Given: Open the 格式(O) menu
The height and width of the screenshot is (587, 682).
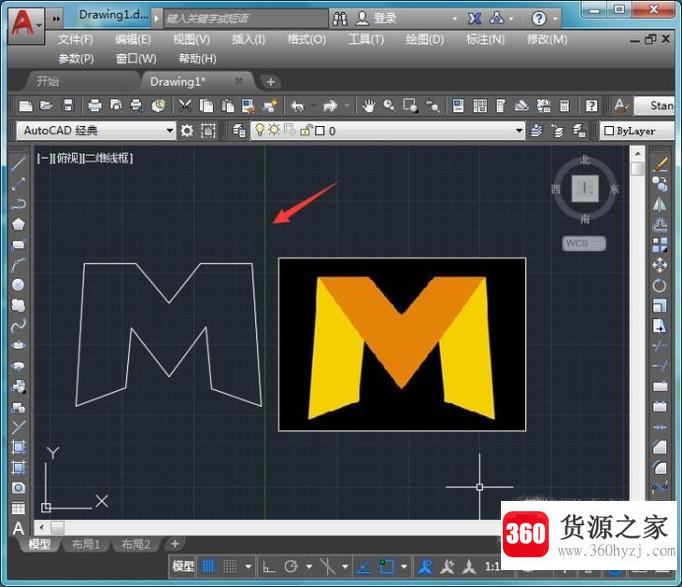Looking at the screenshot, I should pyautogui.click(x=307, y=40).
